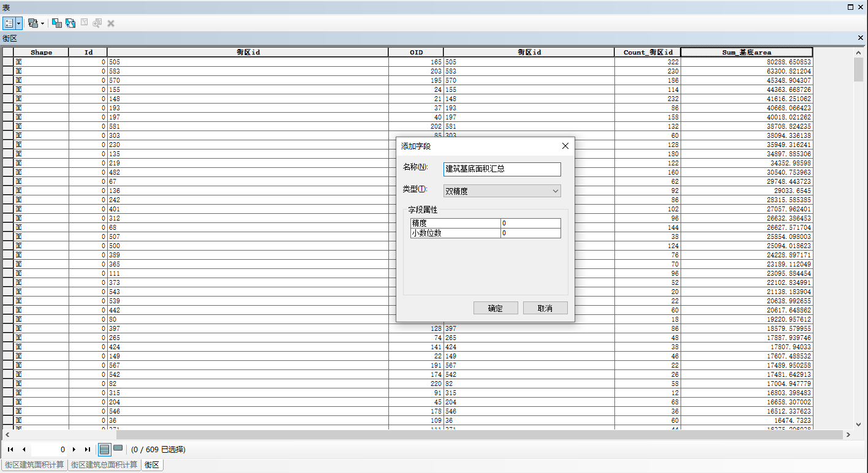The width and height of the screenshot is (868, 473).
Task: Click Select By Attributes toolbar icon
Action: click(56, 23)
